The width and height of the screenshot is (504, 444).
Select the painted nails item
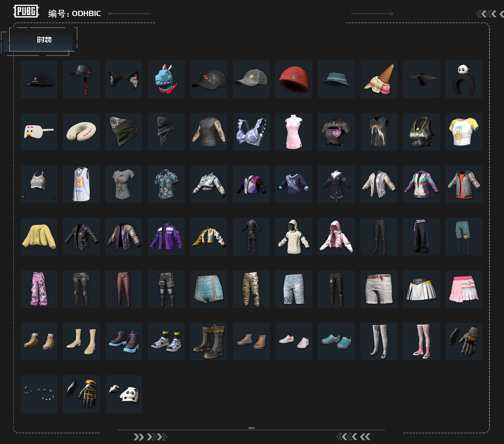(39, 394)
